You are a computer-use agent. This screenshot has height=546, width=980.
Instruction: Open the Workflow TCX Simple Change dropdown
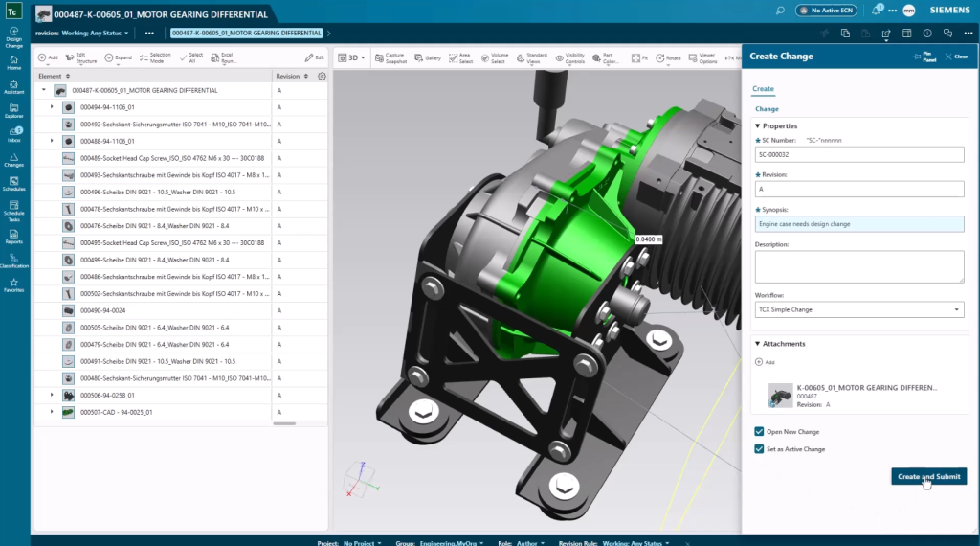[859, 309]
